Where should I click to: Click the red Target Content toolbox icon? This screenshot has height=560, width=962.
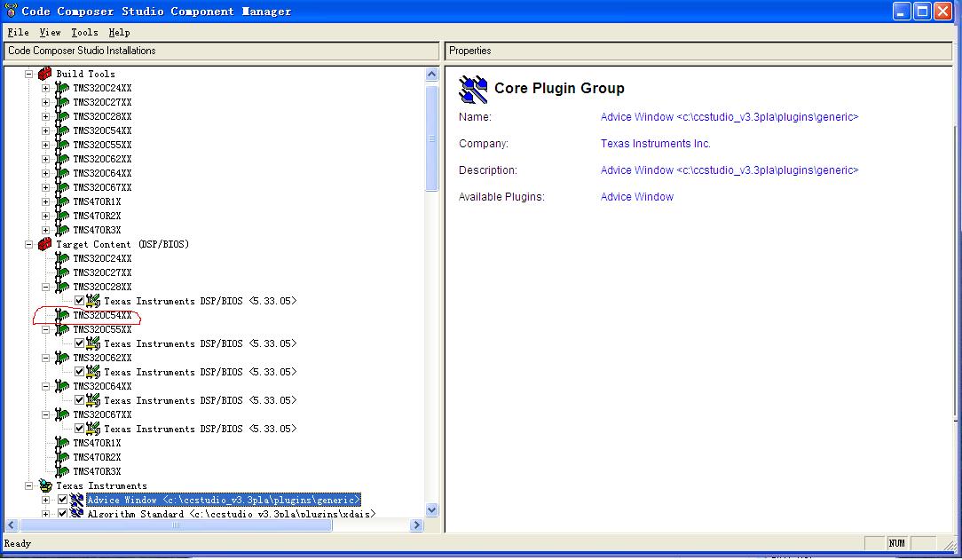[44, 244]
